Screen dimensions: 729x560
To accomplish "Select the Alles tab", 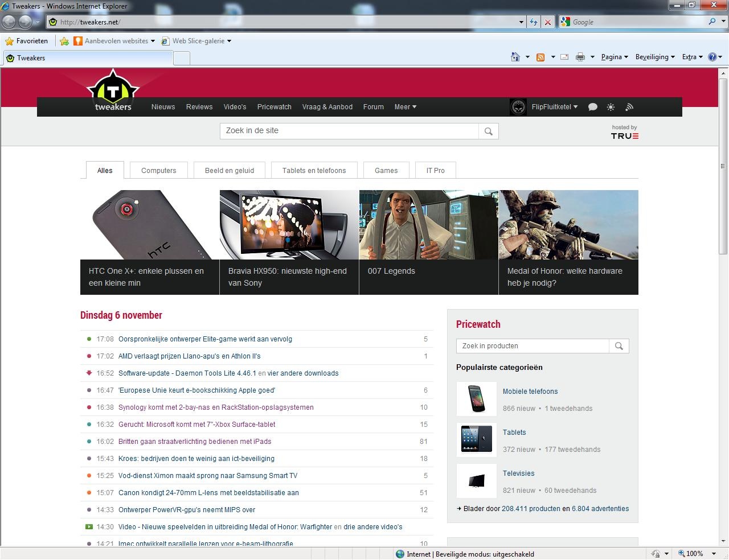I will (105, 170).
